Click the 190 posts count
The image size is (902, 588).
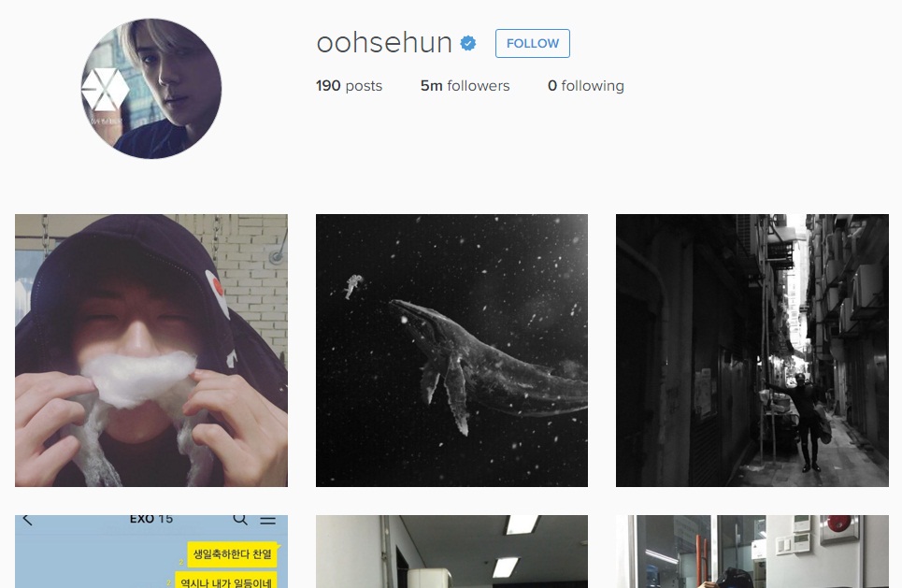pyautogui.click(x=349, y=86)
